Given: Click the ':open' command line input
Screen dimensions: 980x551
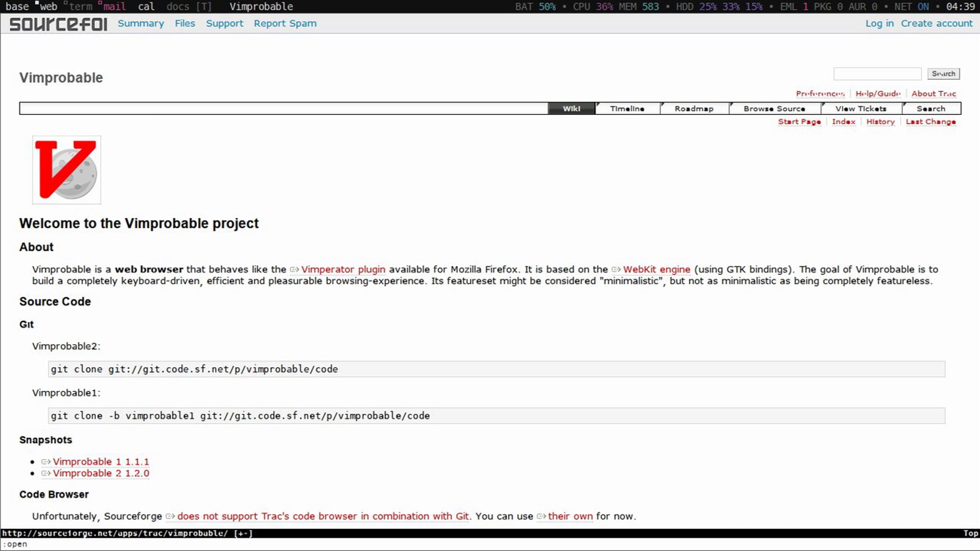Looking at the screenshot, I should (x=490, y=544).
